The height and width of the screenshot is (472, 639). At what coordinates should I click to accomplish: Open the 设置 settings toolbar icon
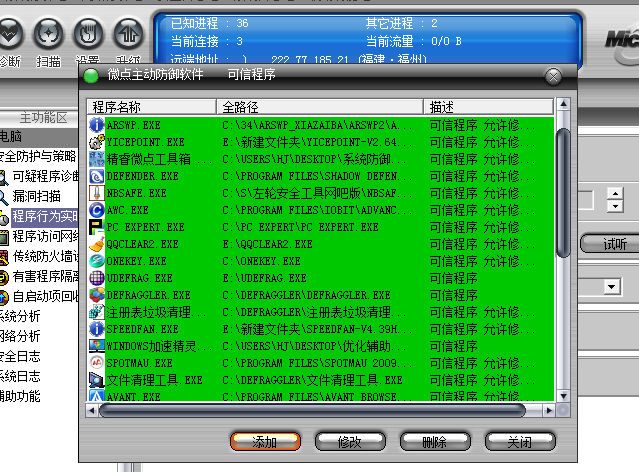click(88, 33)
